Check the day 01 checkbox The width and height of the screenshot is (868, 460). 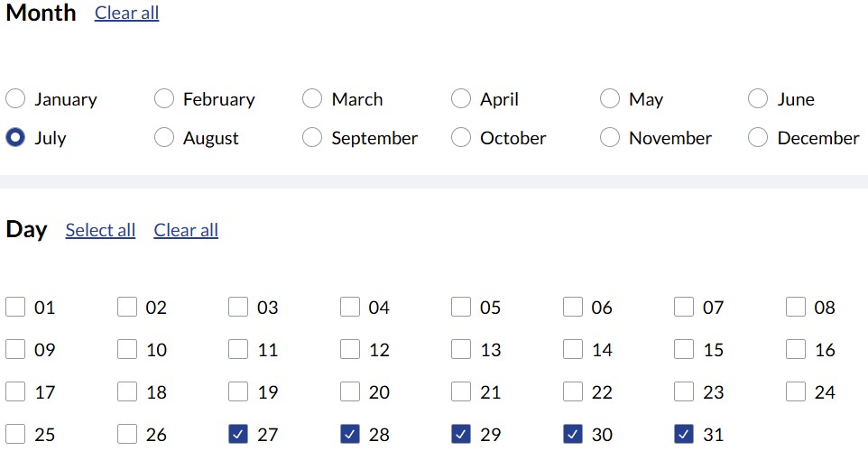[x=15, y=308]
